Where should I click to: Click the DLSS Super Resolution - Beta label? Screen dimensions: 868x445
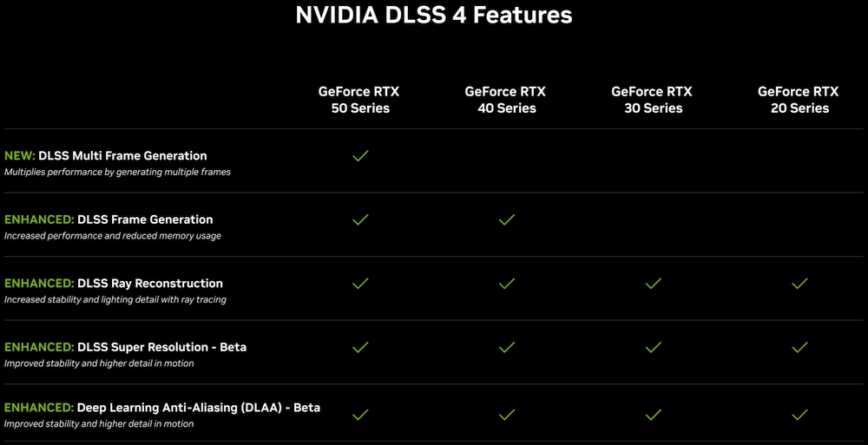(161, 347)
